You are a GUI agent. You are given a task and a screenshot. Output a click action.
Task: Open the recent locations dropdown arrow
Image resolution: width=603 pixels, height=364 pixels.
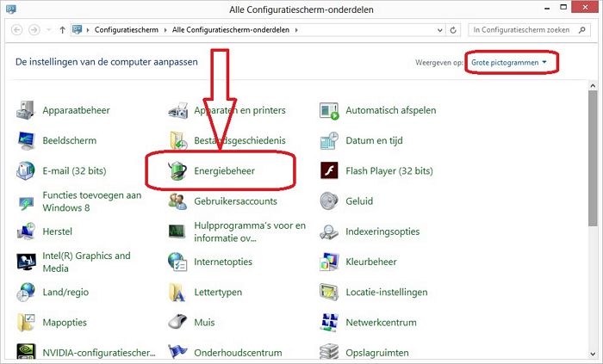coord(49,30)
